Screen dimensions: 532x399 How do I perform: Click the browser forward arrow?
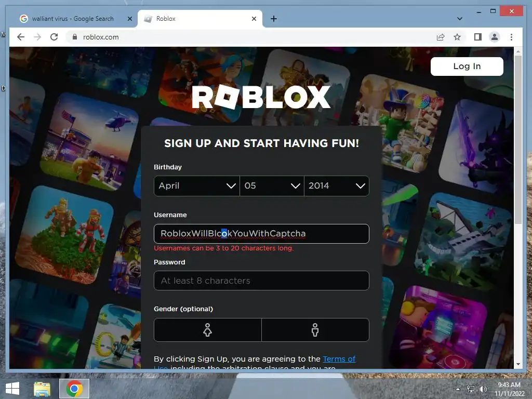pyautogui.click(x=37, y=37)
